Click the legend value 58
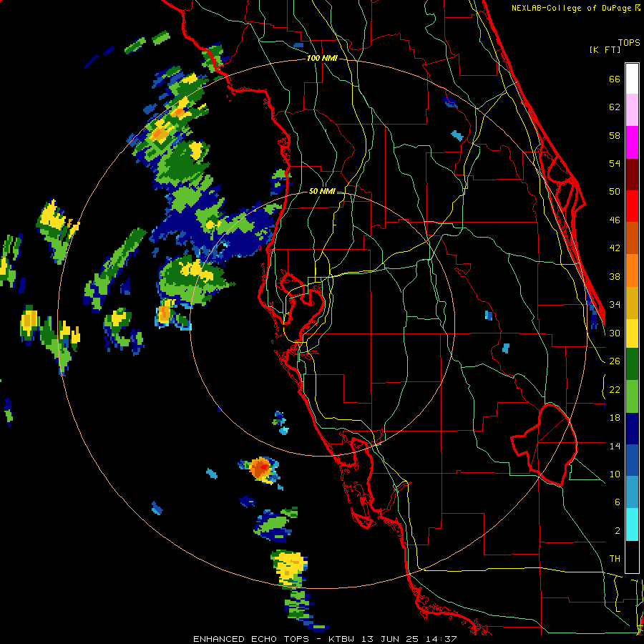 [615, 135]
